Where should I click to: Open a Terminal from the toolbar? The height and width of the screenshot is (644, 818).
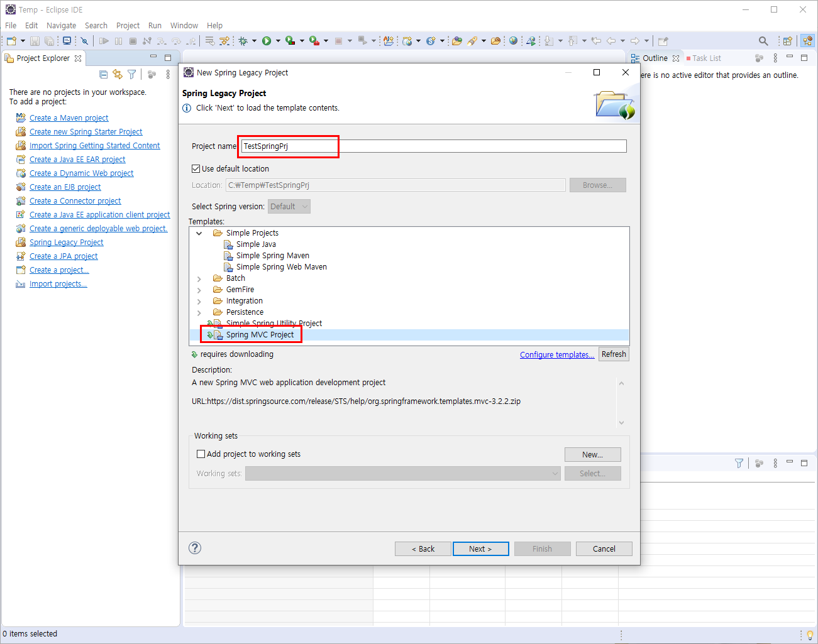tap(67, 41)
